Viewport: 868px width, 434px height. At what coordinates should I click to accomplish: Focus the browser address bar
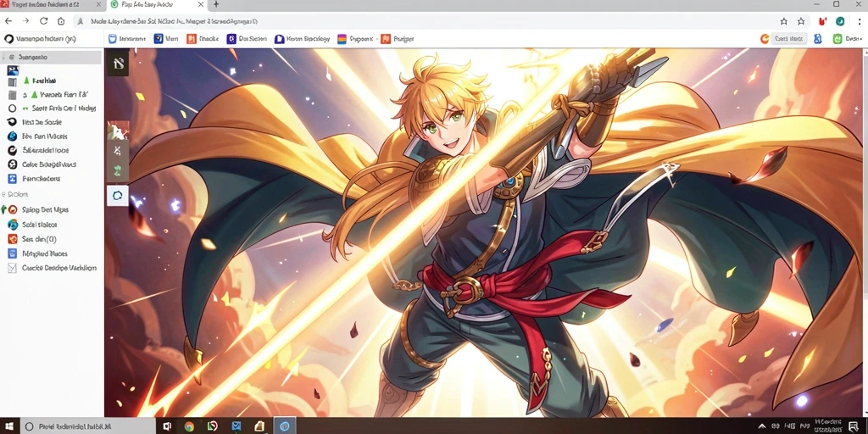pyautogui.click(x=420, y=21)
